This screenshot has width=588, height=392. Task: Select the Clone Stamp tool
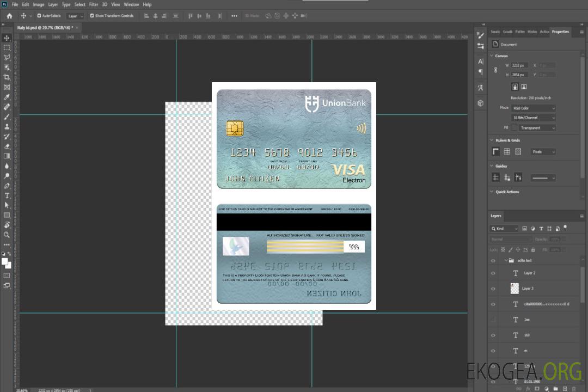coord(7,126)
